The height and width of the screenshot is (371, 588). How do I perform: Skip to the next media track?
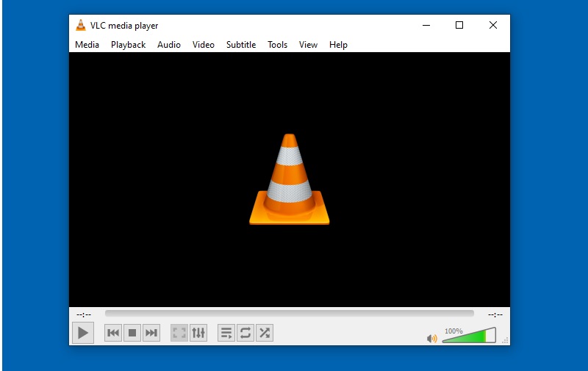pos(151,333)
